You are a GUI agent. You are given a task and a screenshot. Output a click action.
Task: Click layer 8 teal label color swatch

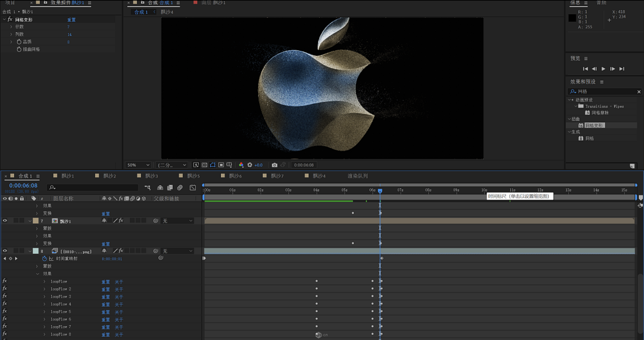(36, 251)
